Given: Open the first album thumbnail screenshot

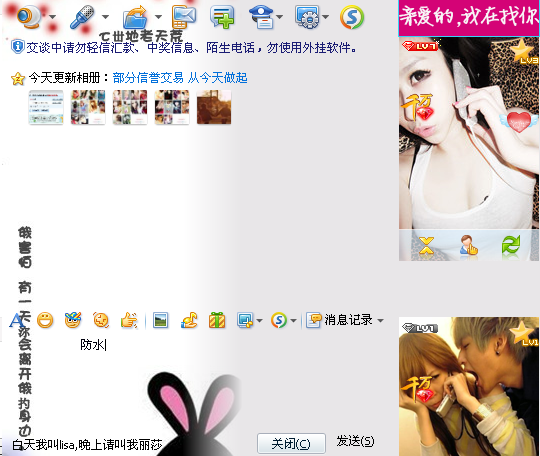Looking at the screenshot, I should 46,107.
